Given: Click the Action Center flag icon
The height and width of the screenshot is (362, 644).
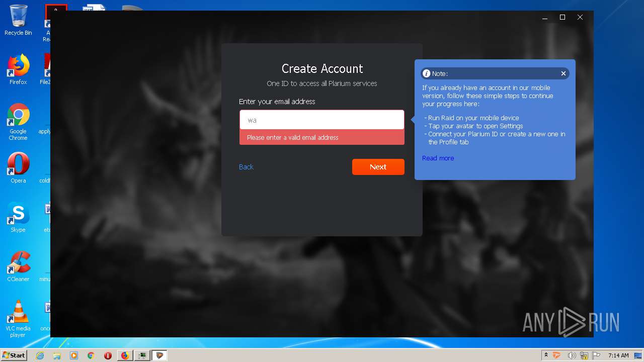Looking at the screenshot, I should pyautogui.click(x=596, y=355).
